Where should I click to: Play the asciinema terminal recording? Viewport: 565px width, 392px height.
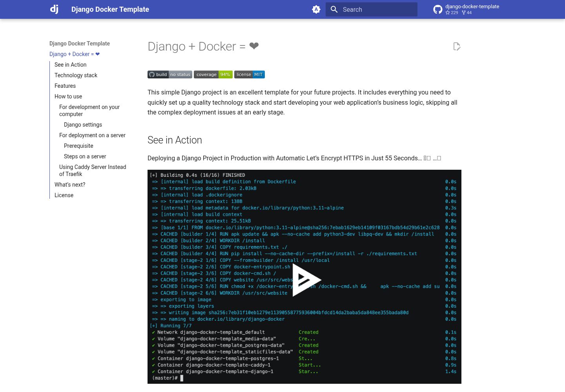[x=306, y=280]
